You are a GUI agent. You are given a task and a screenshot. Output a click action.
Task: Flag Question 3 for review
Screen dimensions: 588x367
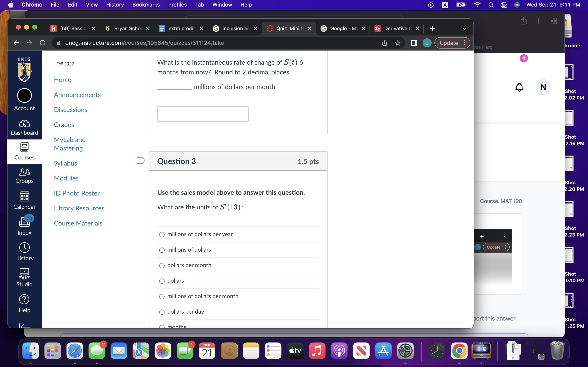(x=140, y=160)
